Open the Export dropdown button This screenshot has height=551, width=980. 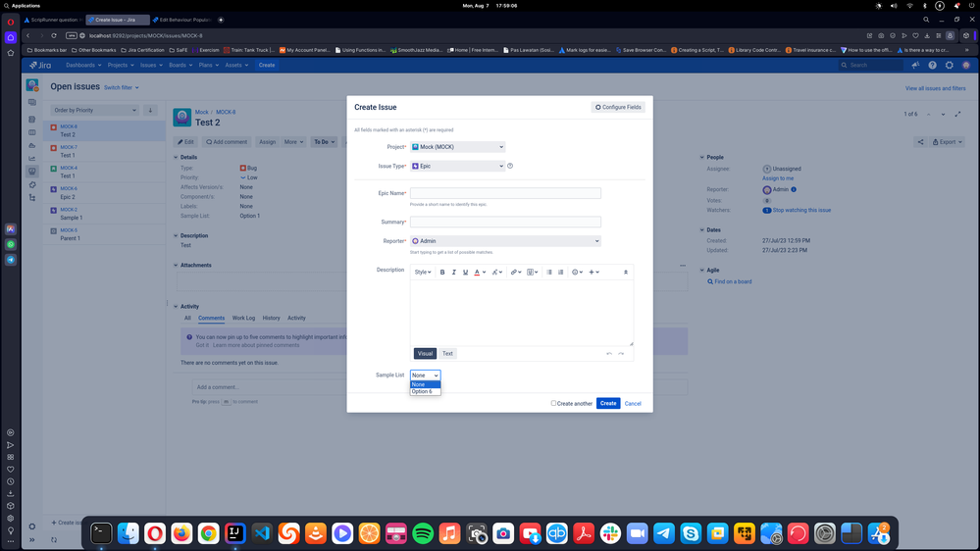point(947,142)
